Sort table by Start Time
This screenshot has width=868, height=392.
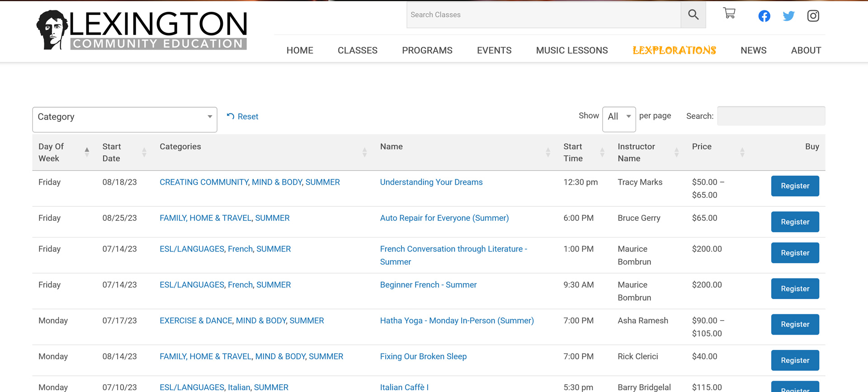(x=584, y=152)
